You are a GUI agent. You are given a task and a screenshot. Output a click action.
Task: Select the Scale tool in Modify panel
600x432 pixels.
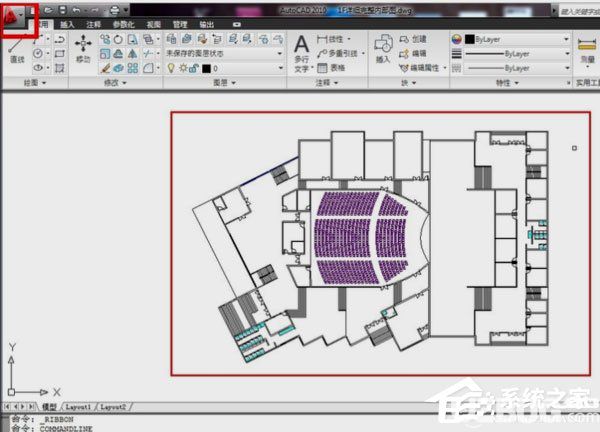click(x=105, y=54)
